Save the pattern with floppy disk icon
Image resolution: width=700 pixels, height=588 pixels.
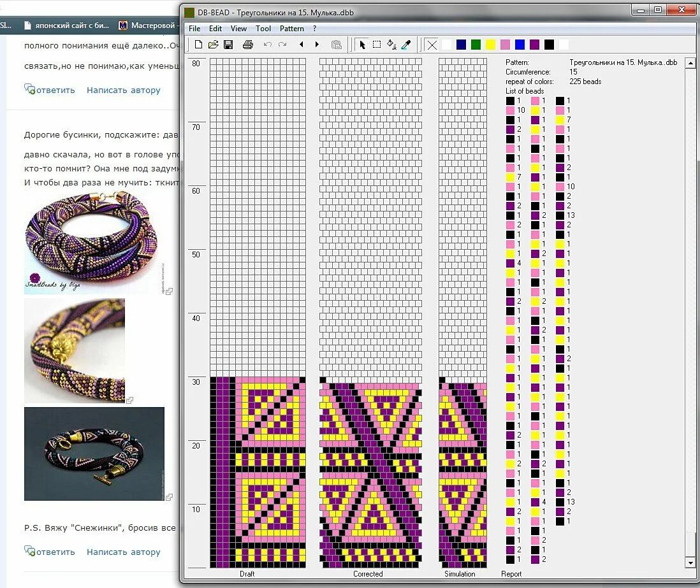(228, 45)
